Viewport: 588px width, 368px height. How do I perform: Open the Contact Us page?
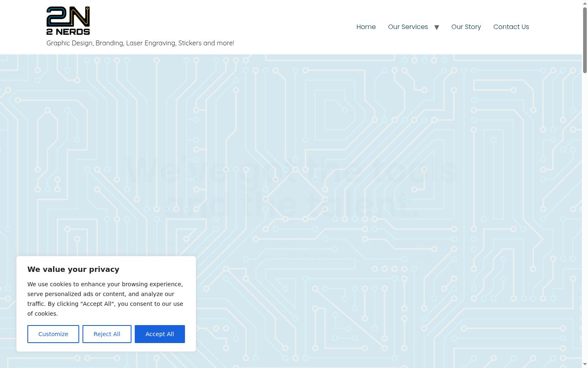511,27
